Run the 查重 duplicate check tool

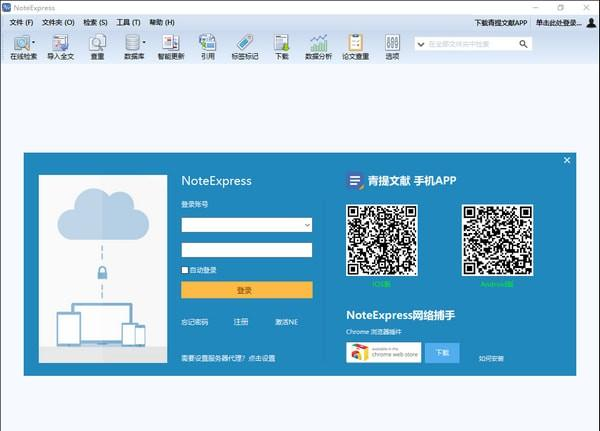tap(97, 47)
